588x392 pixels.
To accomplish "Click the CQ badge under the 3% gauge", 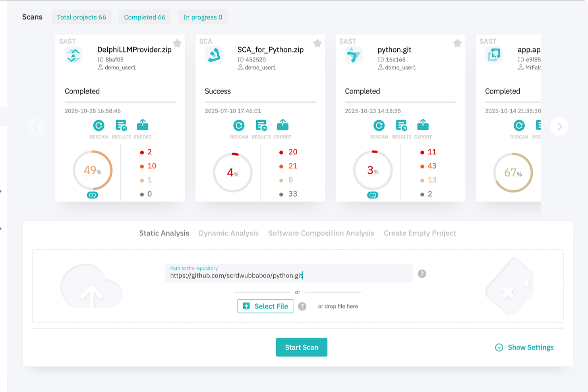I will (x=373, y=195).
